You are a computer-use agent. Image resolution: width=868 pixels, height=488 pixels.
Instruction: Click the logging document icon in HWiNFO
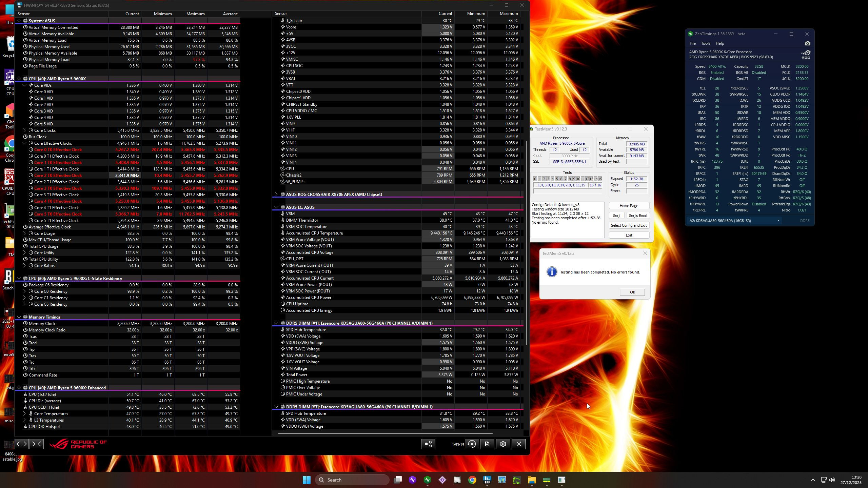click(487, 444)
